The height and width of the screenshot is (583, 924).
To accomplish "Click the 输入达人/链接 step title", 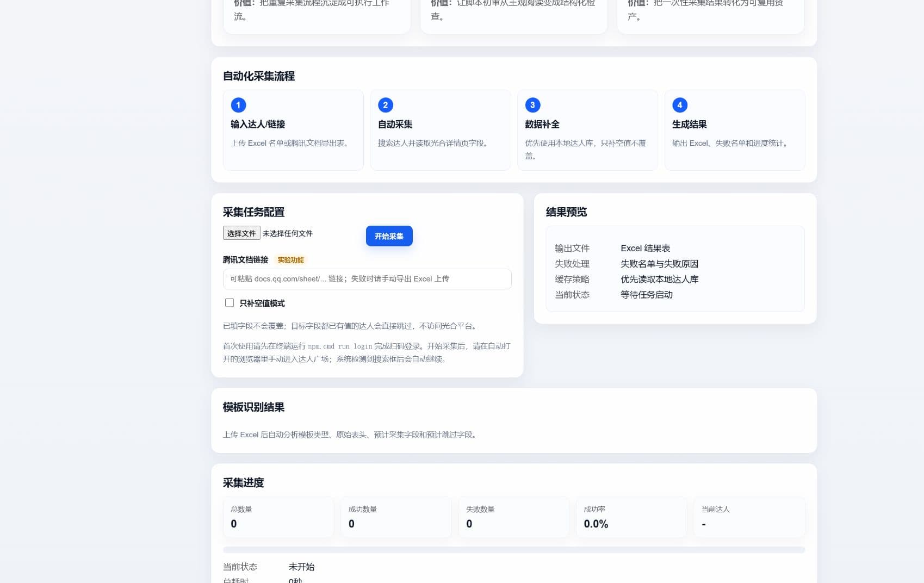I will tap(258, 124).
